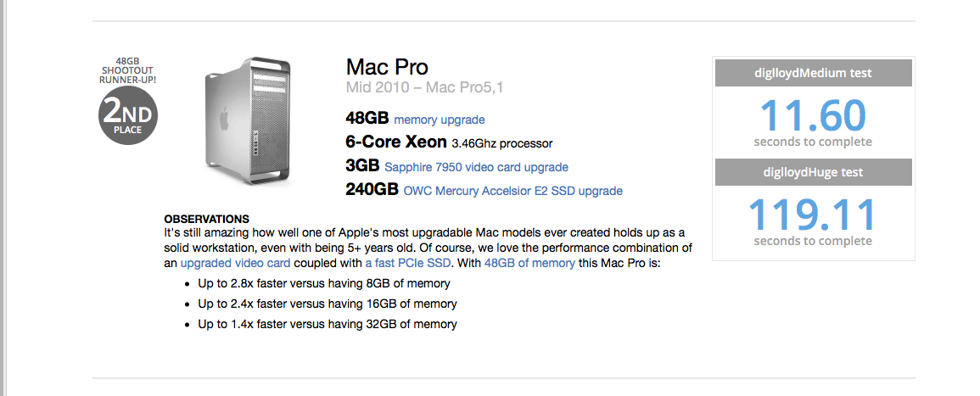Click the diglloydMedium test header
The height and width of the screenshot is (396, 980).
click(x=813, y=73)
